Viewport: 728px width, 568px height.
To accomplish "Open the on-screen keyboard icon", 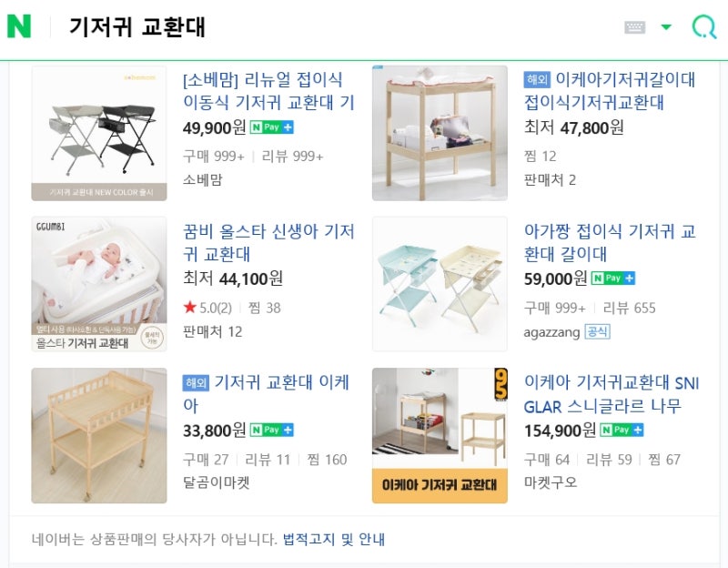I will click(x=634, y=27).
